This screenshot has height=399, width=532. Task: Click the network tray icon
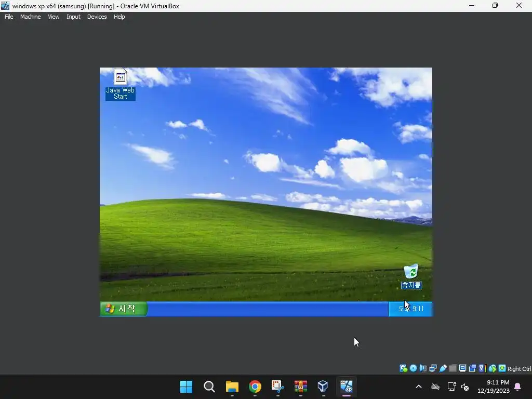coord(451,387)
